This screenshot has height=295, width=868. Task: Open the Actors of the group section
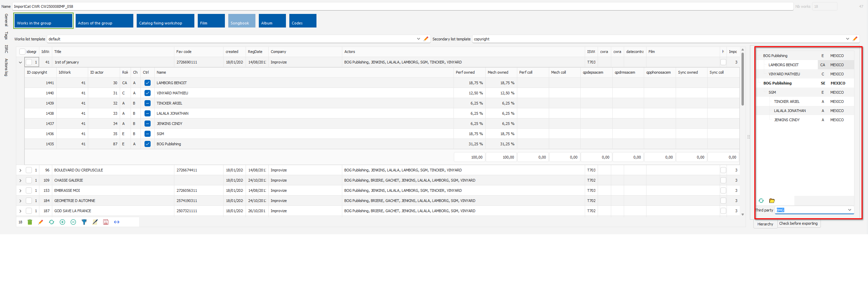(104, 21)
